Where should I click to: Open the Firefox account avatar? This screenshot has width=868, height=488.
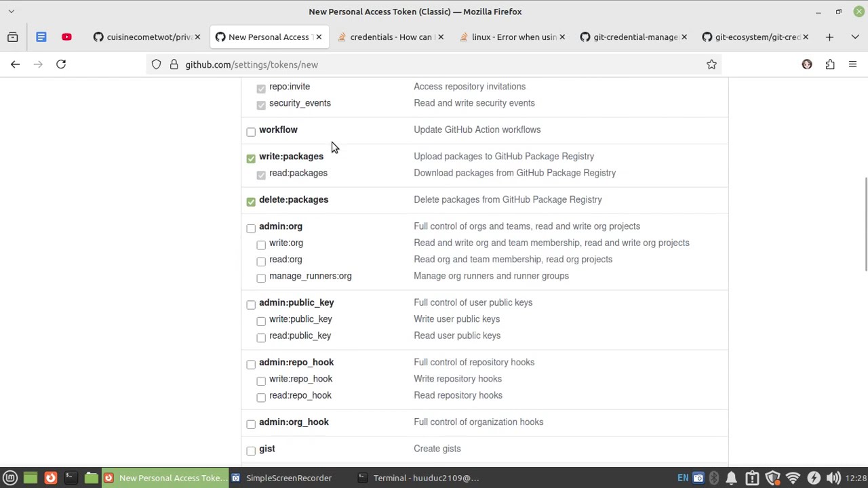(x=807, y=64)
